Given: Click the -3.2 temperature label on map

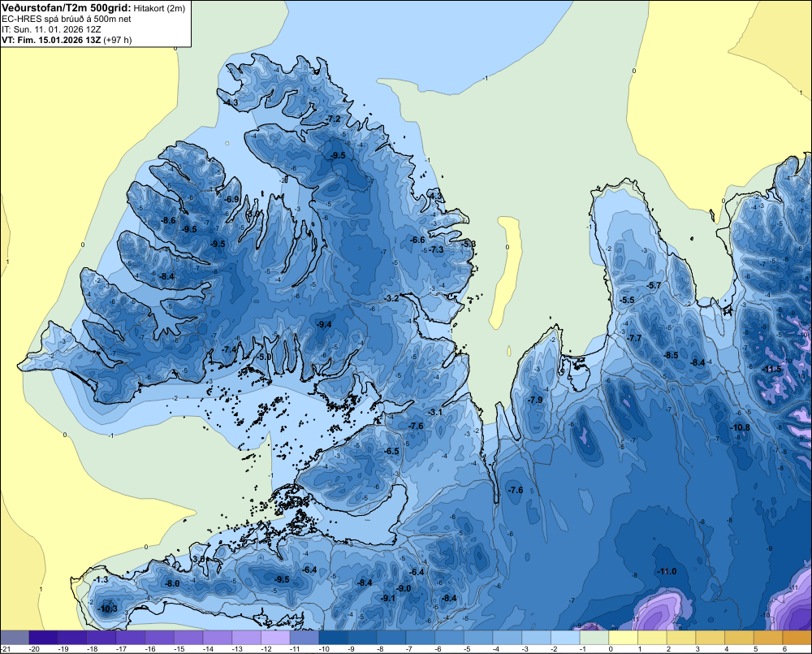Looking at the screenshot, I should click(392, 298).
